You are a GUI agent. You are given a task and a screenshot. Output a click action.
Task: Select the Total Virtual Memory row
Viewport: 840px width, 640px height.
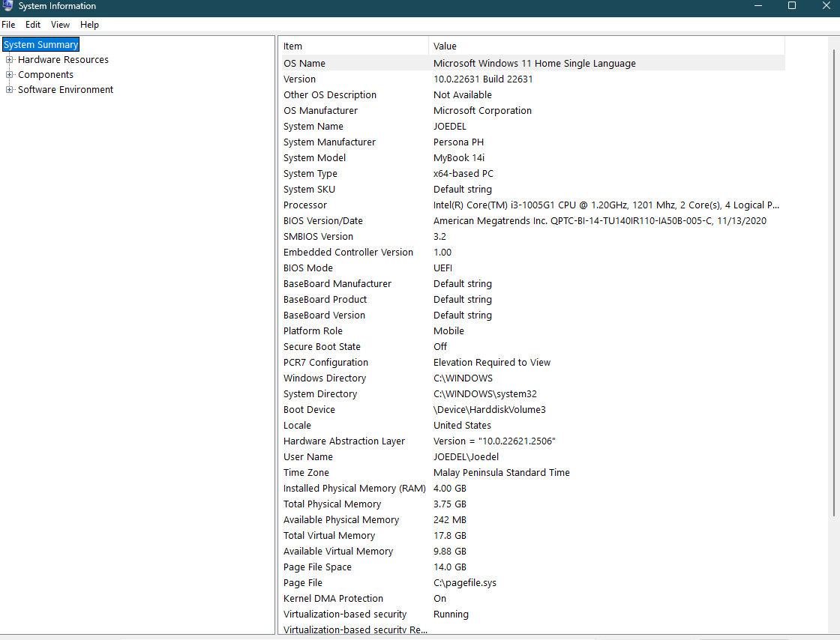click(x=533, y=535)
